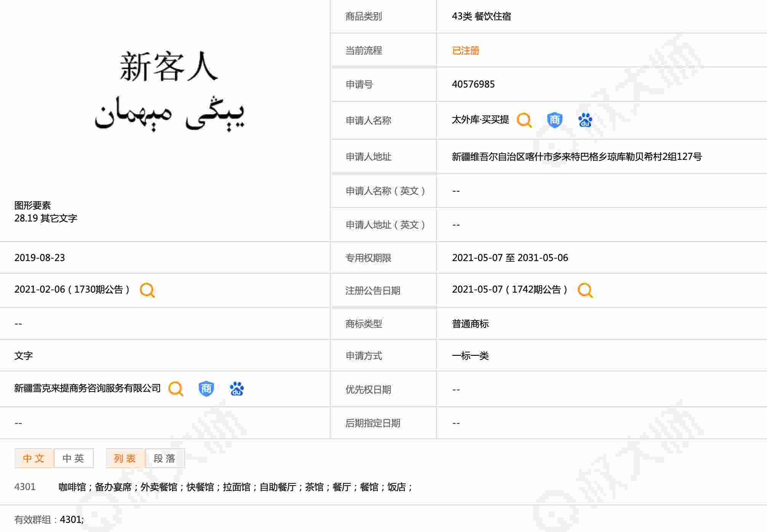Open search icon next to 1742期公告

click(x=585, y=290)
